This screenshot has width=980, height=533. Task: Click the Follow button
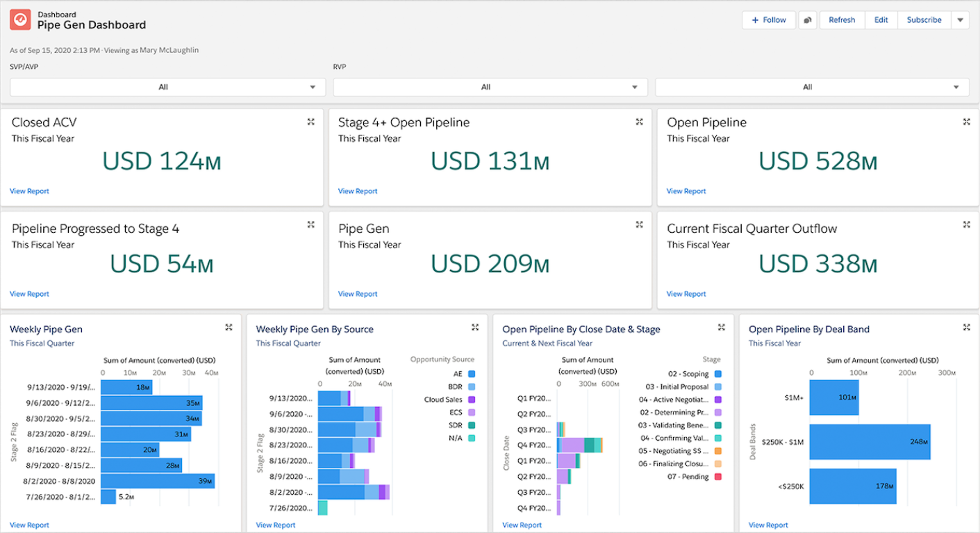769,20
